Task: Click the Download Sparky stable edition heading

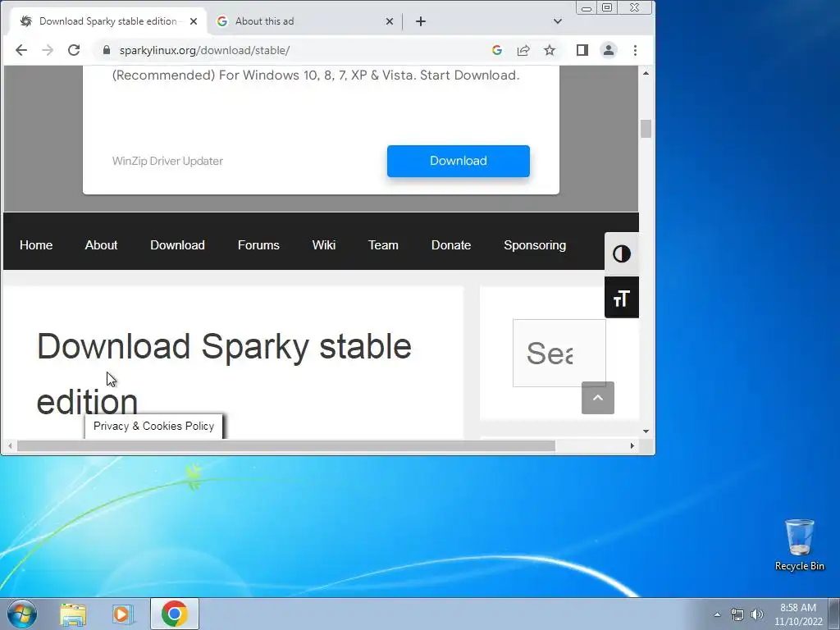Action: [x=224, y=373]
